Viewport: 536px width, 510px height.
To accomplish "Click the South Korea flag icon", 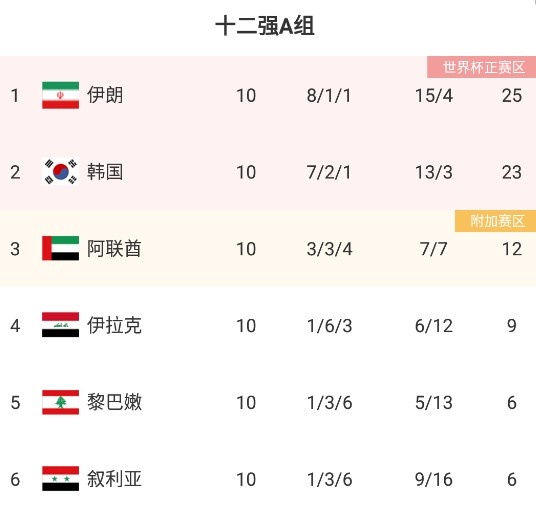I will 61,172.
